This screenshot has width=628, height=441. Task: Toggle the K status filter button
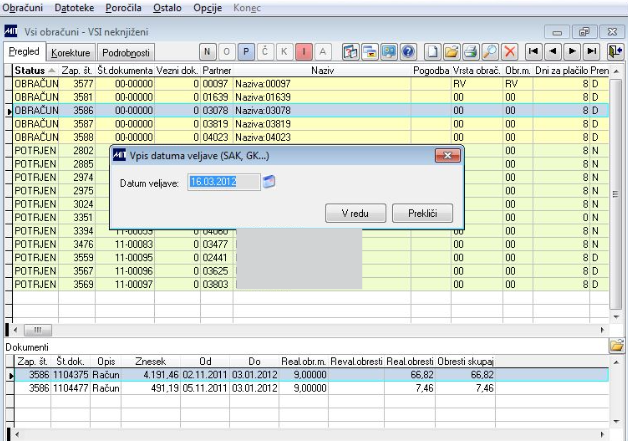coord(284,52)
